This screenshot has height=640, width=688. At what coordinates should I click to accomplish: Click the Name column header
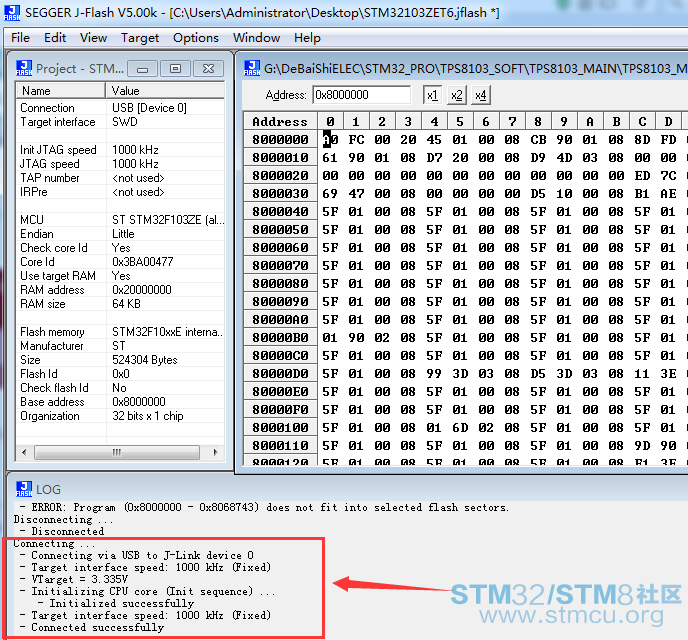pos(61,91)
